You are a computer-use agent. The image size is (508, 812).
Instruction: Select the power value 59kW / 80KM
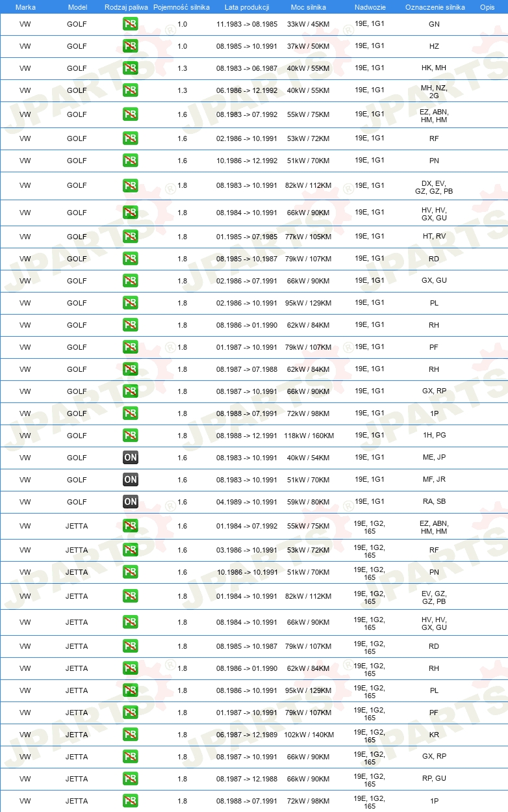tap(309, 502)
